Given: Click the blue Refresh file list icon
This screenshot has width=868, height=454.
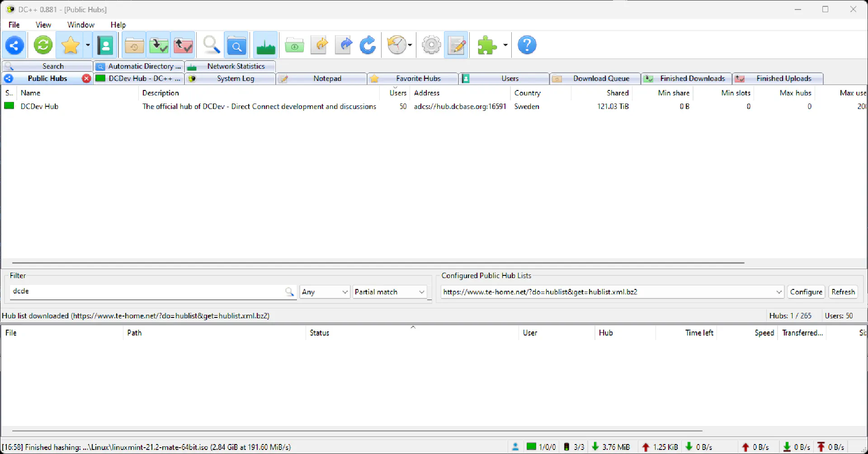Looking at the screenshot, I should (368, 45).
